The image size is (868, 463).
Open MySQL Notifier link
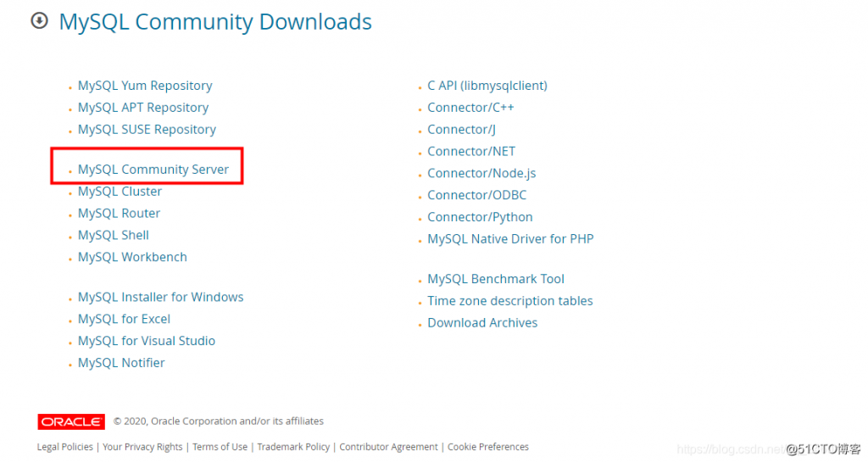click(x=121, y=363)
